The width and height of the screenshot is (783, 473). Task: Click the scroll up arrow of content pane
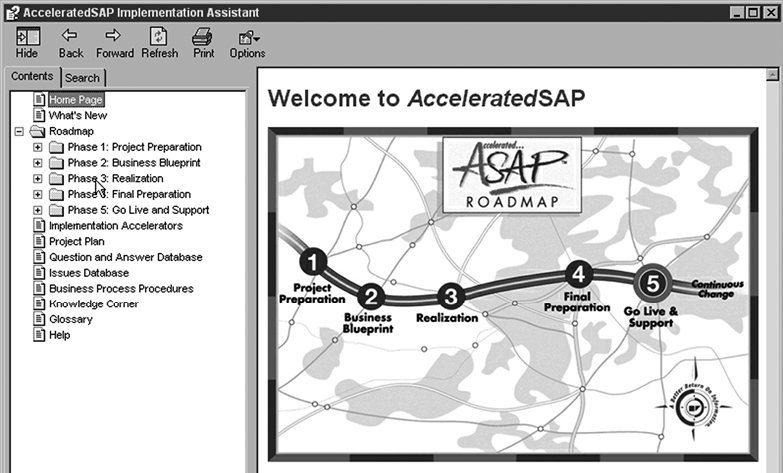coord(772,75)
